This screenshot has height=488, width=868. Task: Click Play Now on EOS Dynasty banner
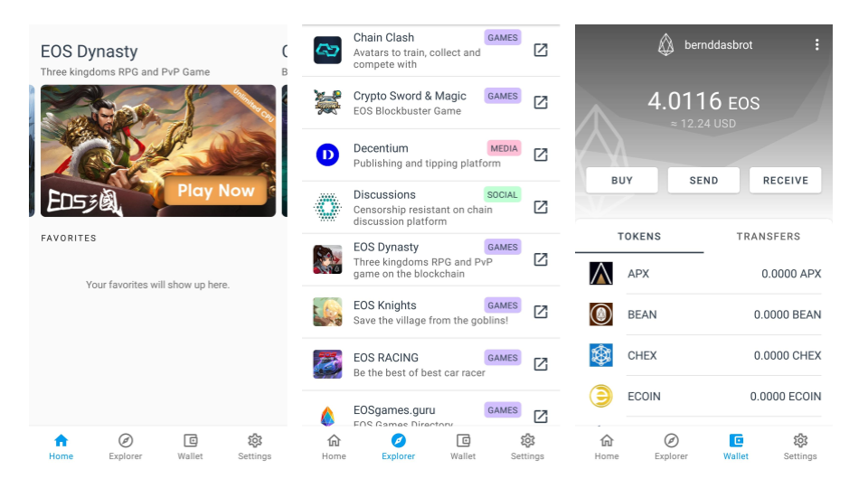(215, 191)
